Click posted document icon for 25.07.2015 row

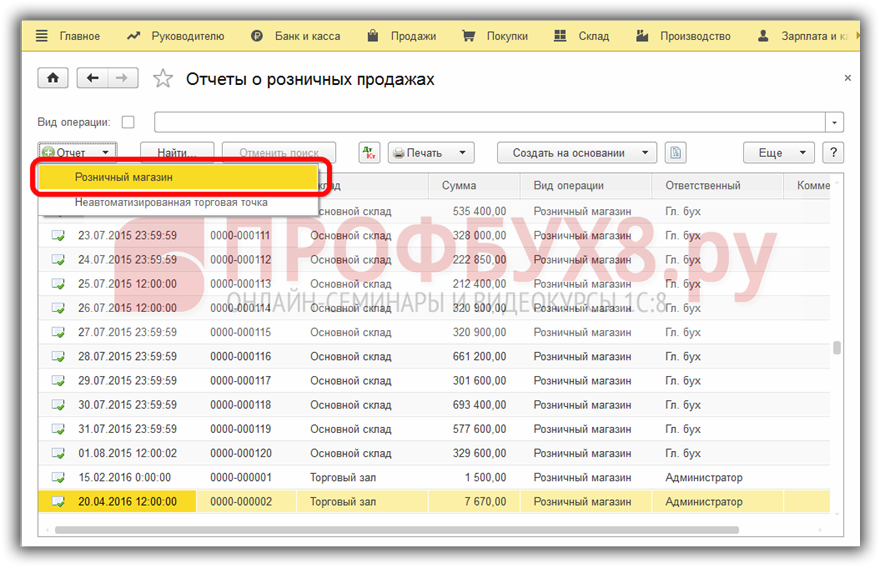58,284
